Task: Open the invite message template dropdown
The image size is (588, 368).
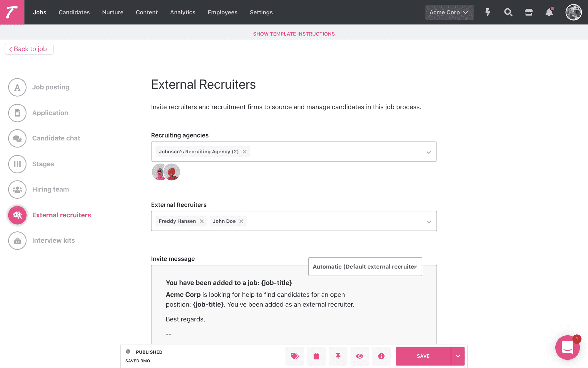Action: (365, 266)
